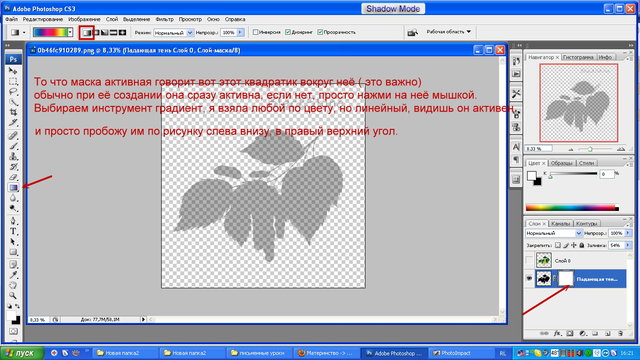Select the layer mask thumbnail

tap(566, 279)
